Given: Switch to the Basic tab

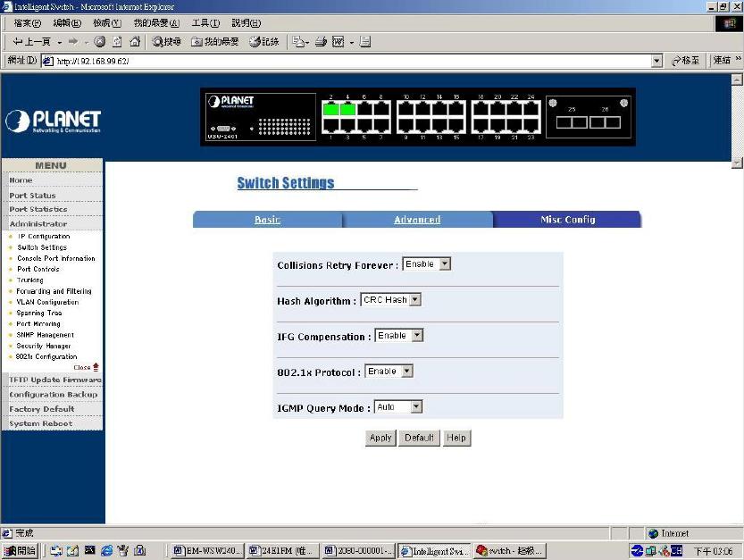Looking at the screenshot, I should pyautogui.click(x=267, y=220).
